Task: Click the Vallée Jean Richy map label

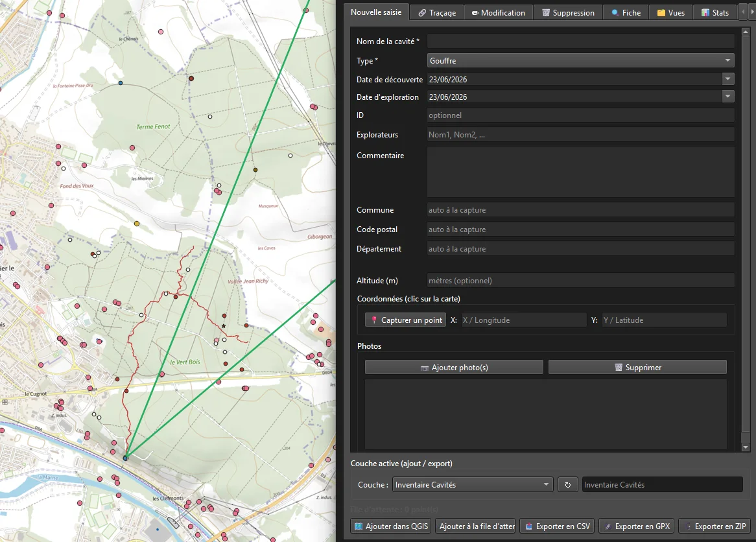Action: (248, 281)
